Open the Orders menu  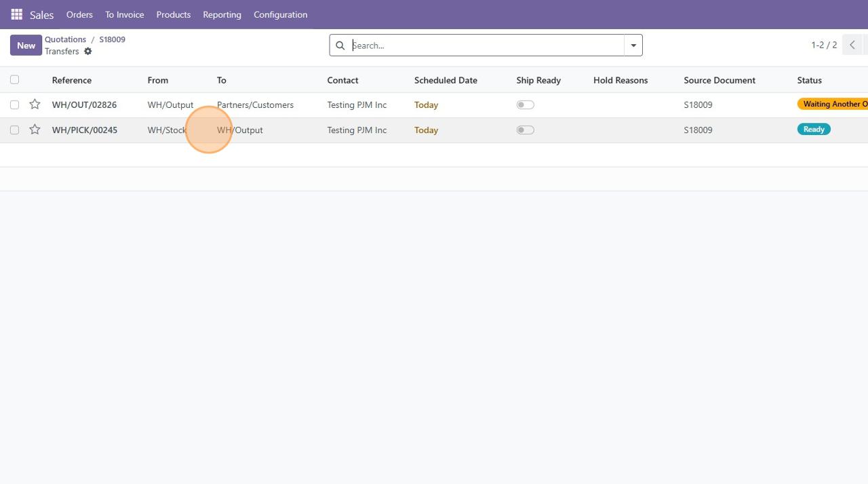[79, 14]
